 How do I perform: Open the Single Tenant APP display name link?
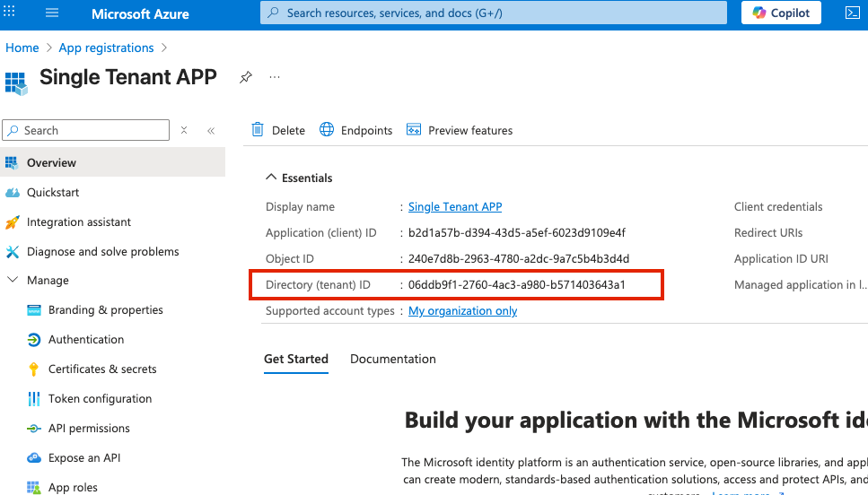coord(455,207)
